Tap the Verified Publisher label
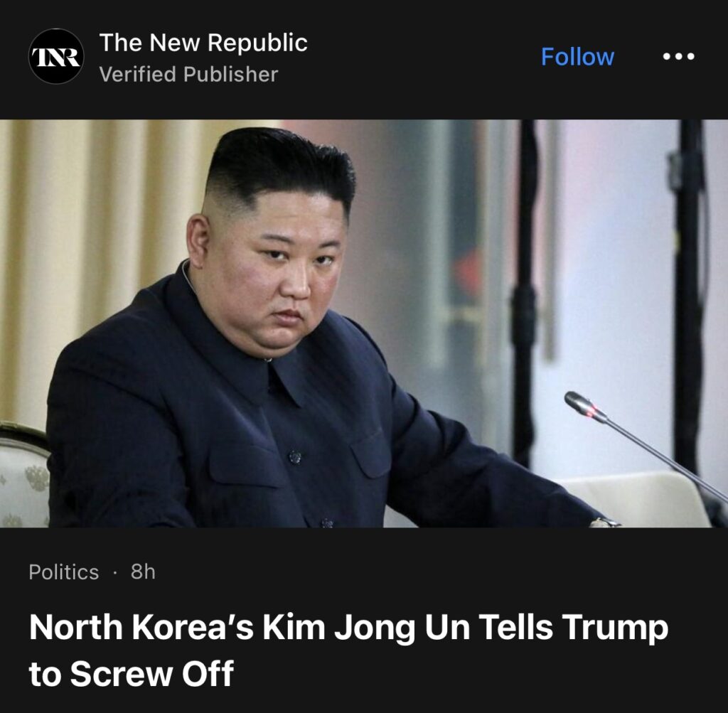This screenshot has height=713, width=728. coord(188,74)
